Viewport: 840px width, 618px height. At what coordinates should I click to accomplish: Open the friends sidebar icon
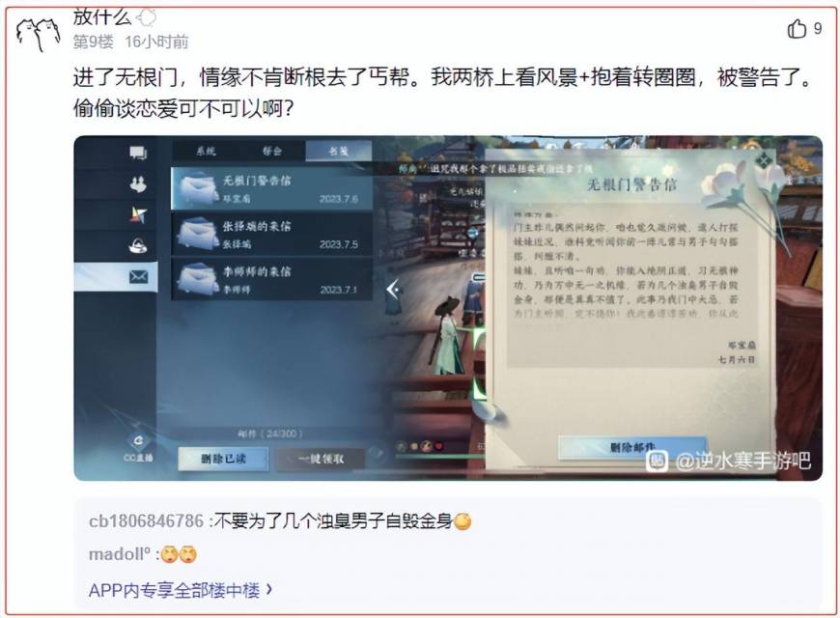coord(138,184)
